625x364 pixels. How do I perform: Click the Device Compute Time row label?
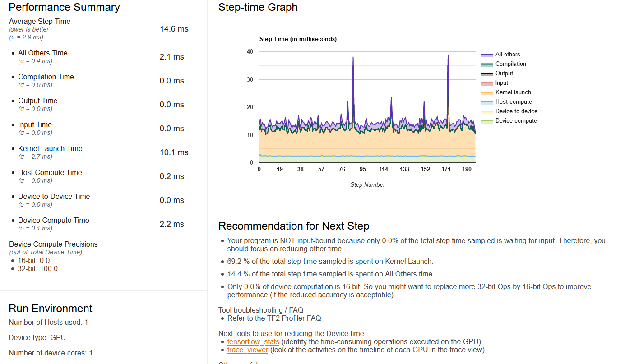tap(54, 220)
